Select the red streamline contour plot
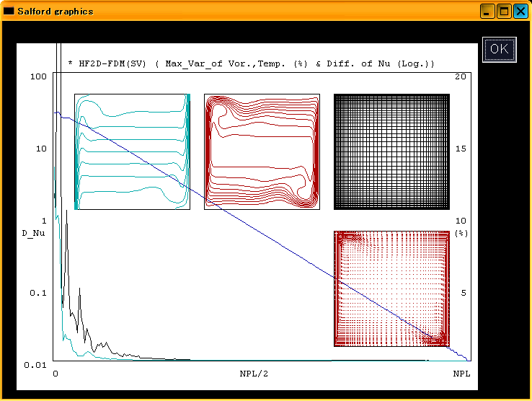 click(x=262, y=151)
